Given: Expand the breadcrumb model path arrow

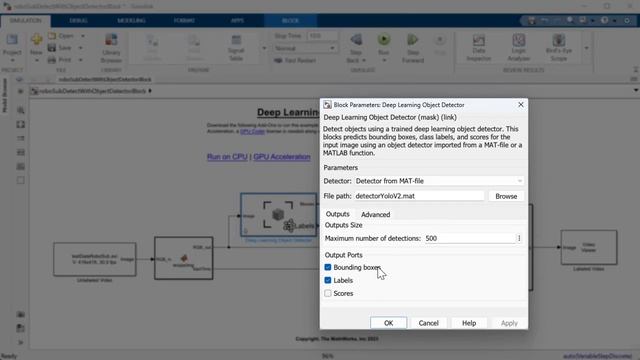Looking at the screenshot, I should (150, 91).
